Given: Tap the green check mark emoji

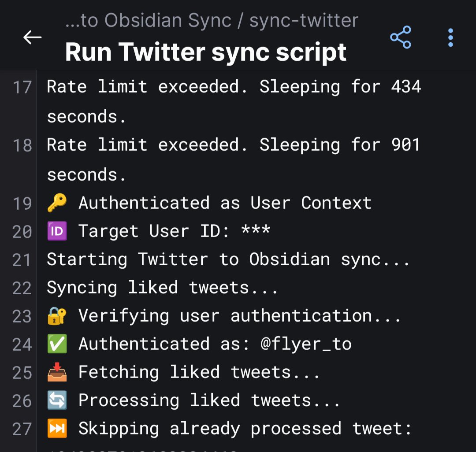Looking at the screenshot, I should (x=57, y=344).
